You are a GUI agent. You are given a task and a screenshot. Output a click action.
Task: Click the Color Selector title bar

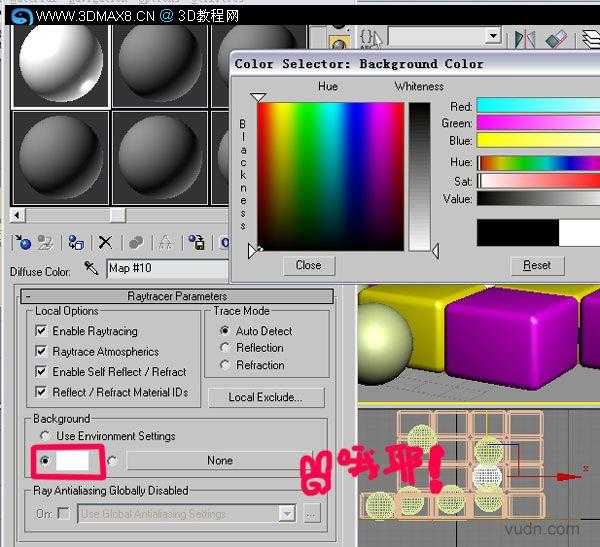415,64
